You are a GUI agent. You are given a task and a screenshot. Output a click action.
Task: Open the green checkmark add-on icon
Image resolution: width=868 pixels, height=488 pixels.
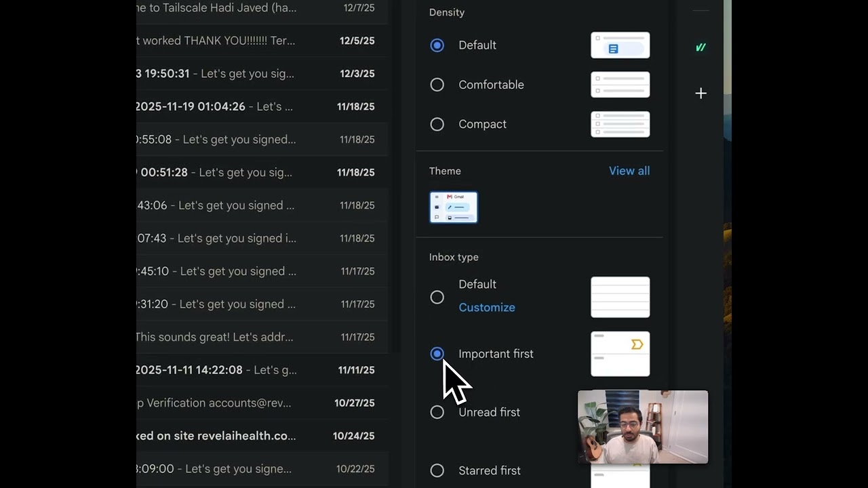point(701,47)
